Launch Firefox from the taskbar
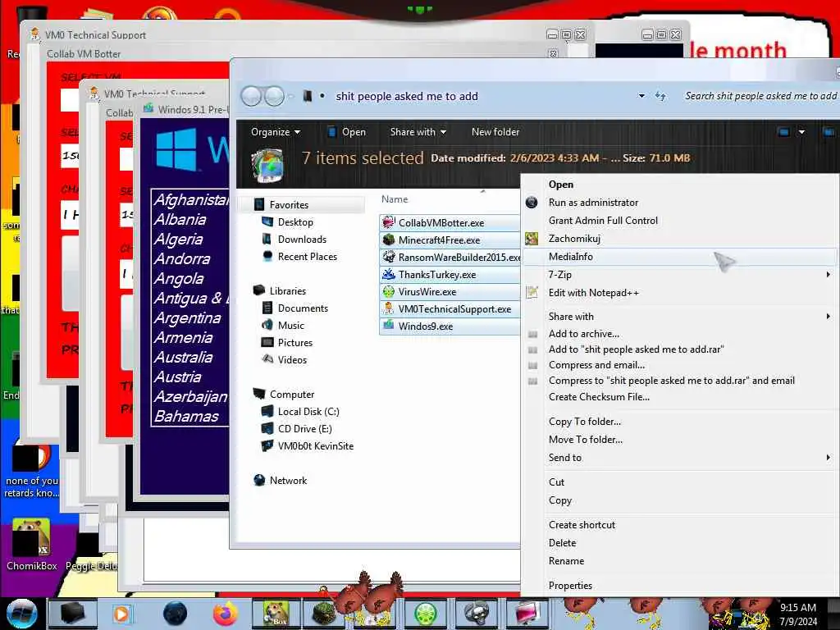 tap(226, 613)
